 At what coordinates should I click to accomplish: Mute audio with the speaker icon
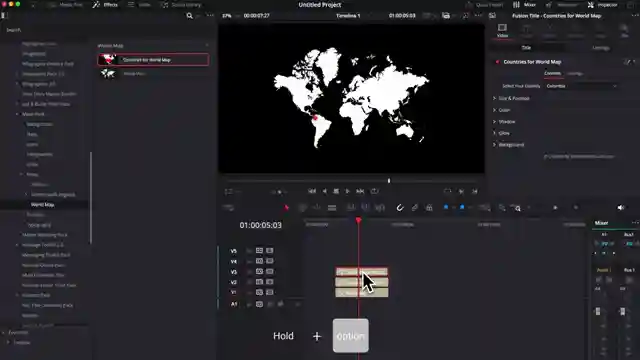(621, 208)
